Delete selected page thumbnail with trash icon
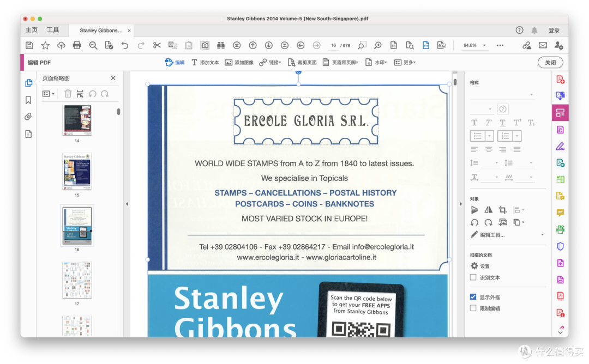The height and width of the screenshot is (364, 589). pyautogui.click(x=68, y=93)
